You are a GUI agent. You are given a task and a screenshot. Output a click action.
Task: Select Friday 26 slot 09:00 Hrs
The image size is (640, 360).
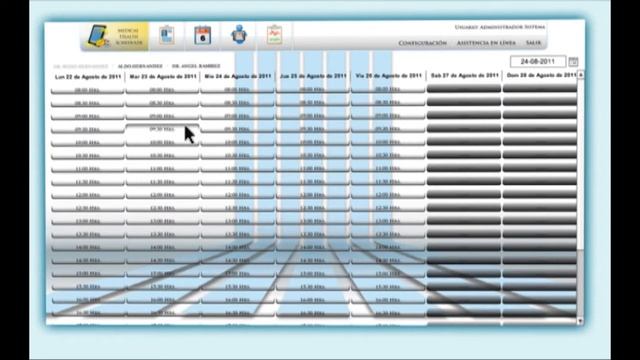pos(388,116)
